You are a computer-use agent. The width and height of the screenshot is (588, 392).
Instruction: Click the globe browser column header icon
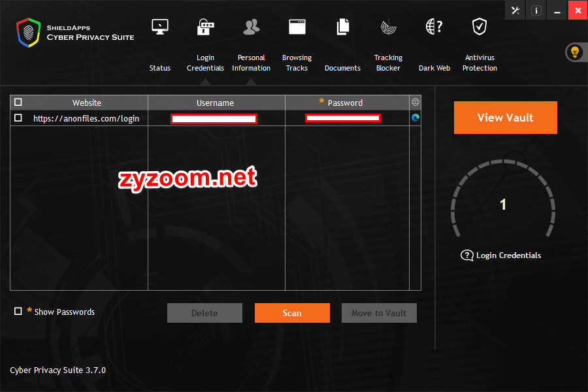point(415,102)
